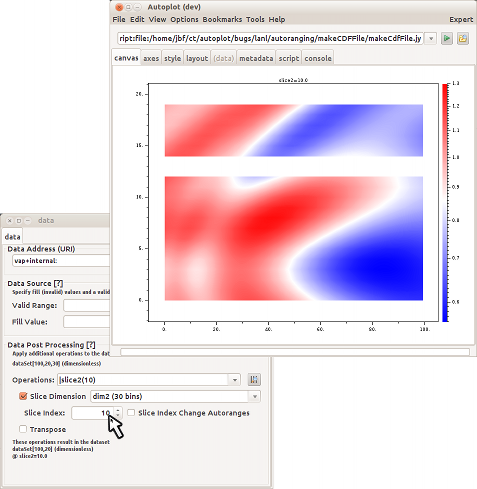Switch to the layout tab

(197, 58)
